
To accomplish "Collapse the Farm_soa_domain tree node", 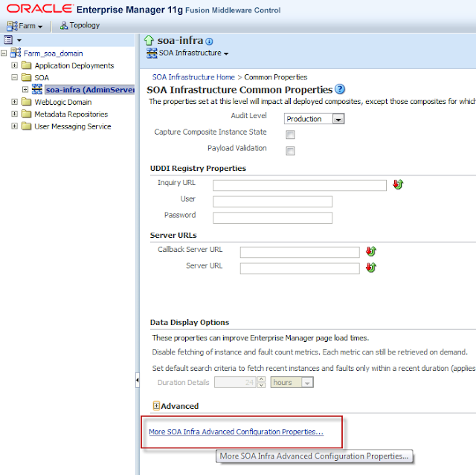I will point(4,54).
